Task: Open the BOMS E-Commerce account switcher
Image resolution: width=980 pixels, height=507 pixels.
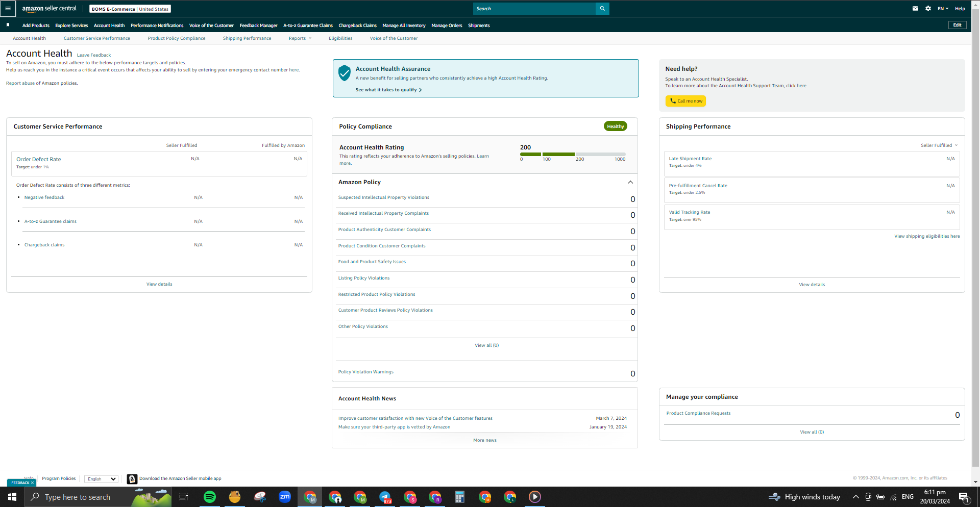Action: [130, 9]
